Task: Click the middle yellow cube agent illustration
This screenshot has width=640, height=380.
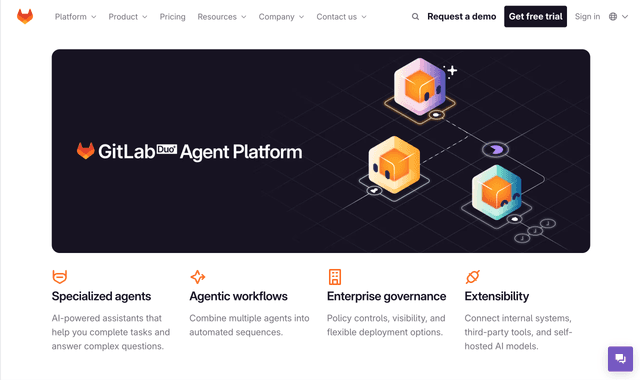Action: click(394, 165)
